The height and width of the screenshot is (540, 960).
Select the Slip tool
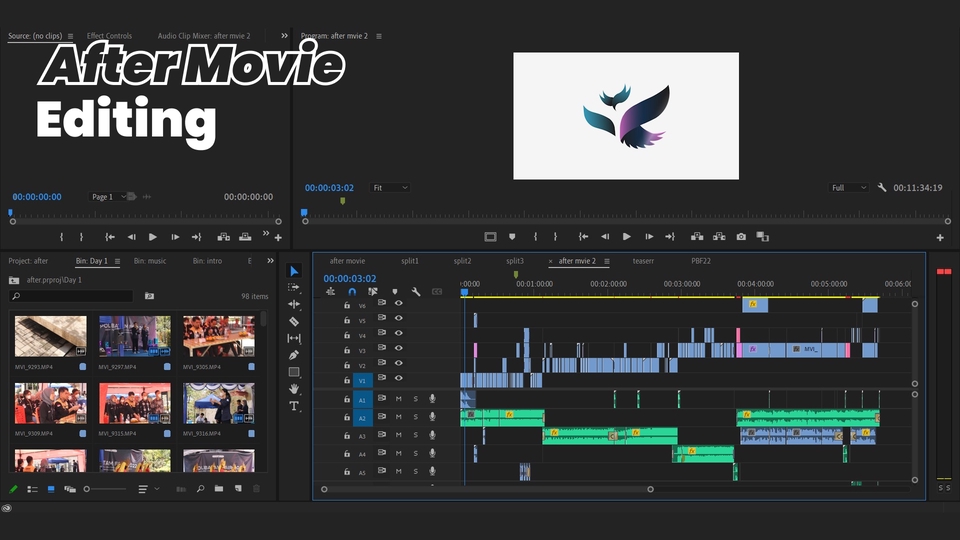click(294, 338)
